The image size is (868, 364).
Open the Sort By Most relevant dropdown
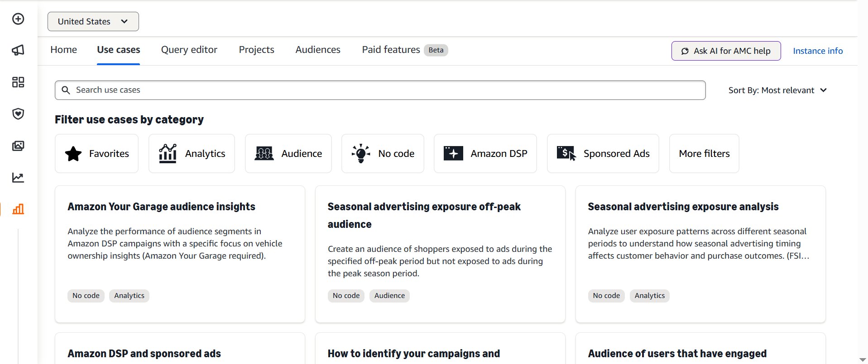click(x=777, y=90)
